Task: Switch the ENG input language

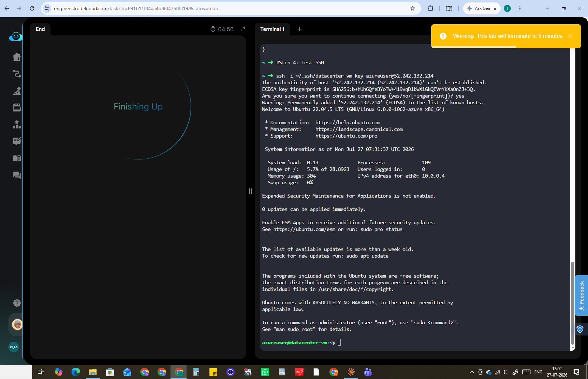Action: click(x=538, y=372)
